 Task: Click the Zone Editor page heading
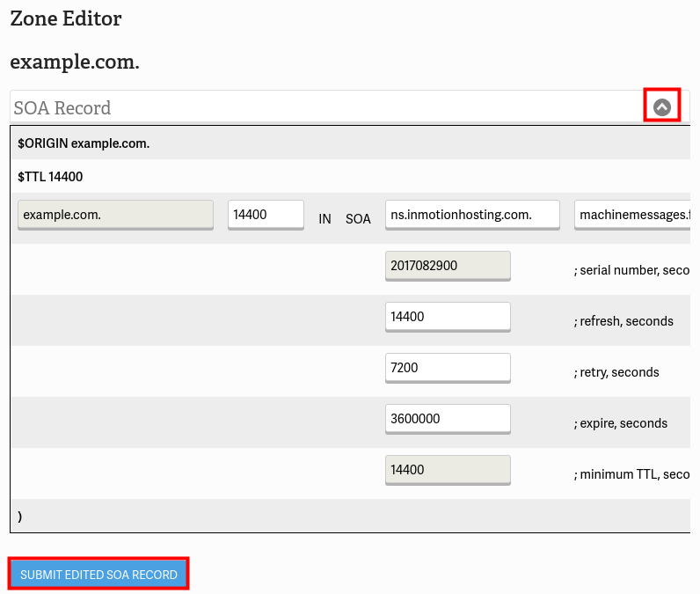tap(66, 18)
